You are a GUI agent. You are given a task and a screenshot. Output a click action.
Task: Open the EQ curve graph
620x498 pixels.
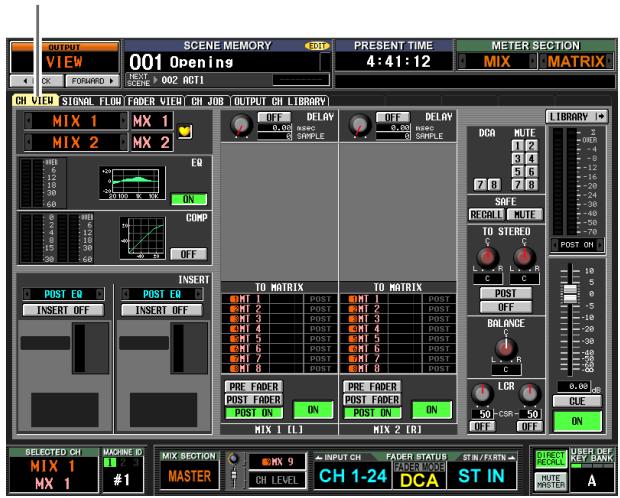click(132, 183)
